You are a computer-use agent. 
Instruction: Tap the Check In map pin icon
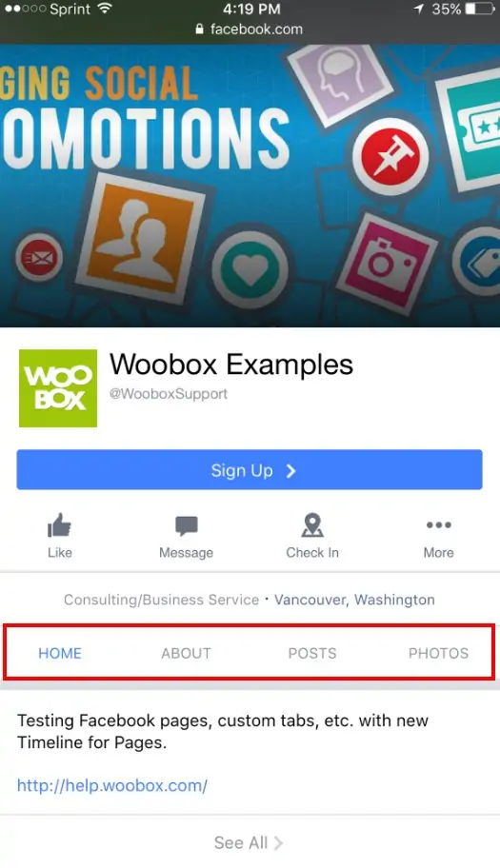312,524
